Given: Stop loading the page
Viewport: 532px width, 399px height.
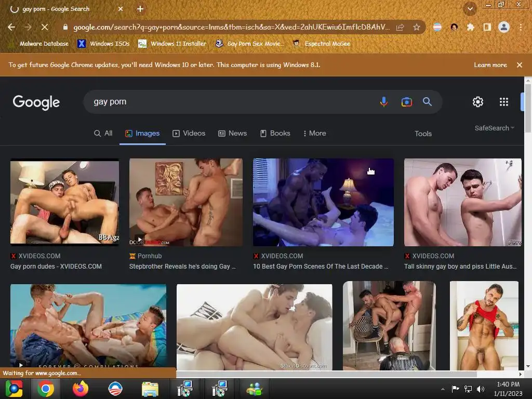Looking at the screenshot, I should pos(45,27).
